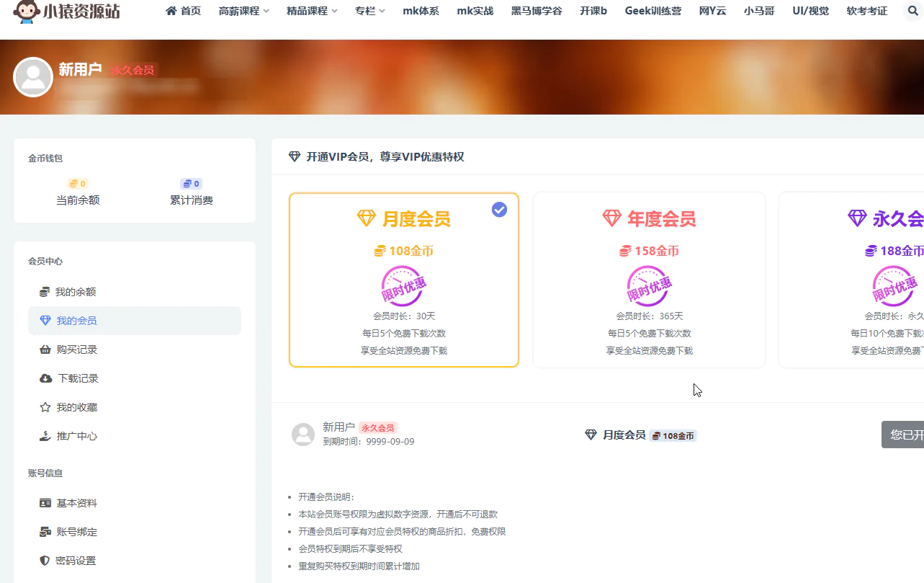Screen dimensions: 924x583
Task: Click the cloud download icon beside 下载记录
Action: point(45,378)
